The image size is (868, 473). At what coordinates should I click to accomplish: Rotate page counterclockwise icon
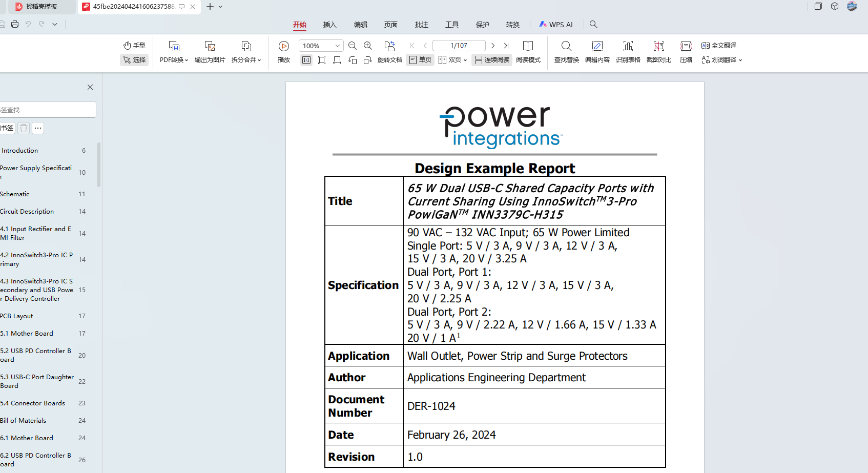pos(353,60)
